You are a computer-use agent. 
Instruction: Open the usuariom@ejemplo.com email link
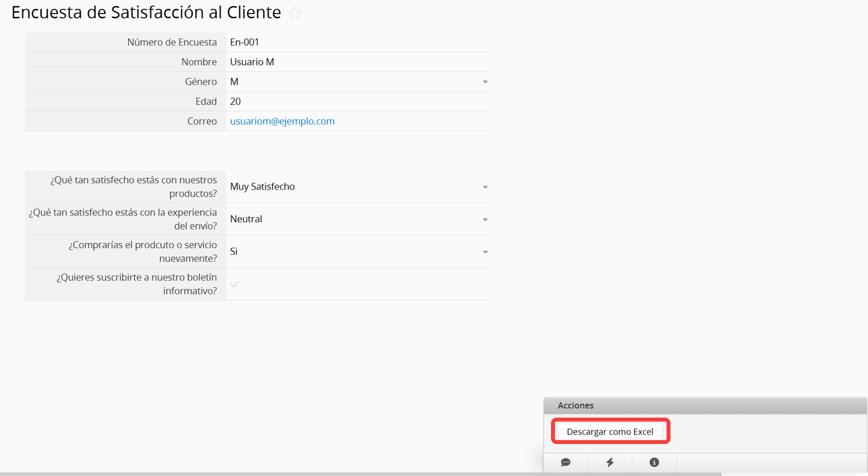pos(282,121)
